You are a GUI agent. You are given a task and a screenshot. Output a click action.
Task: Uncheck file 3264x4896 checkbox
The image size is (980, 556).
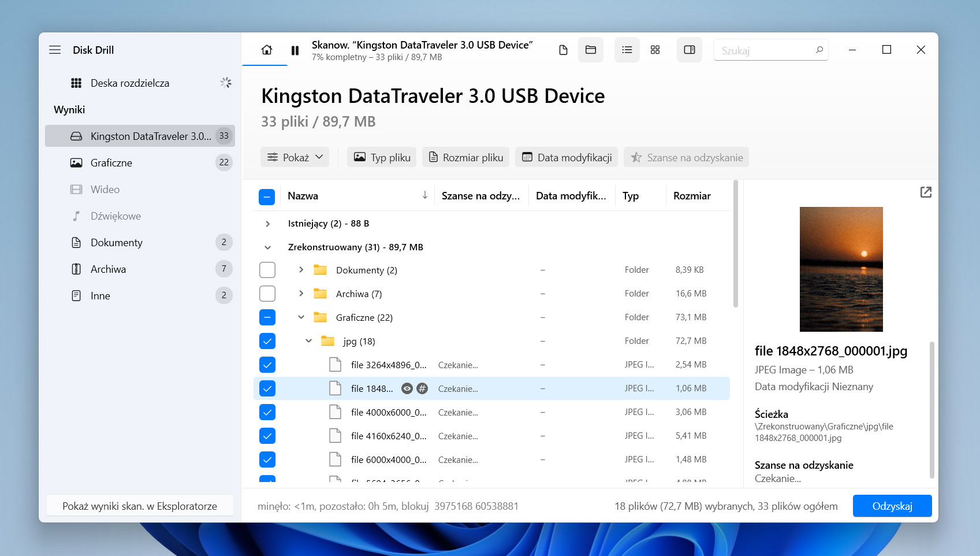point(267,365)
